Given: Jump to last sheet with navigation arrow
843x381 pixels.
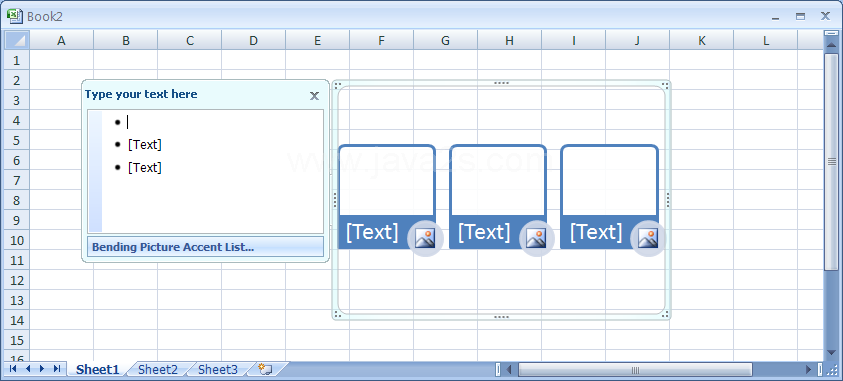Looking at the screenshot, I should pyautogui.click(x=56, y=369).
